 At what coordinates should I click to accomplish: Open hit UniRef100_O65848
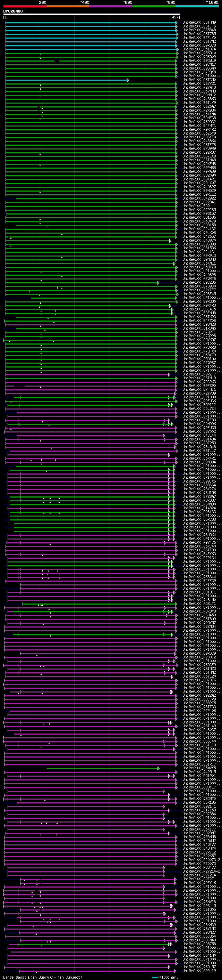pyautogui.click(x=199, y=30)
